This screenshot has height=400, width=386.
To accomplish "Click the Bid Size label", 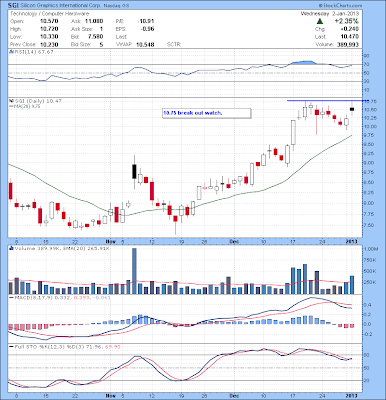I will pyautogui.click(x=80, y=44).
